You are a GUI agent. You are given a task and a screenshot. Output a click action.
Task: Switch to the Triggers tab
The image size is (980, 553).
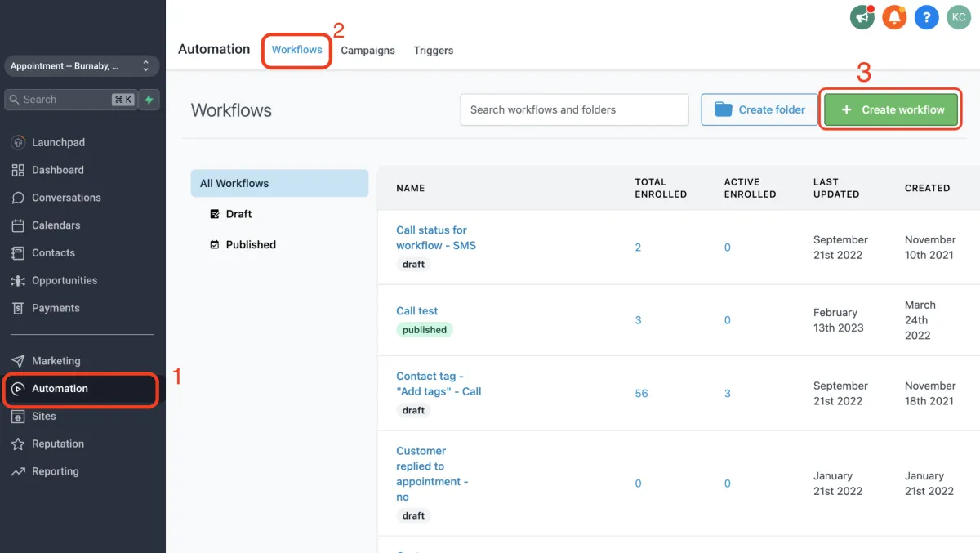433,51
